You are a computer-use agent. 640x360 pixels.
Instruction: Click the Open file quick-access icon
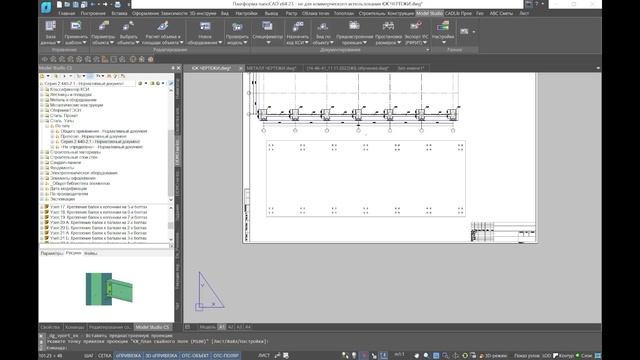coord(67,4)
